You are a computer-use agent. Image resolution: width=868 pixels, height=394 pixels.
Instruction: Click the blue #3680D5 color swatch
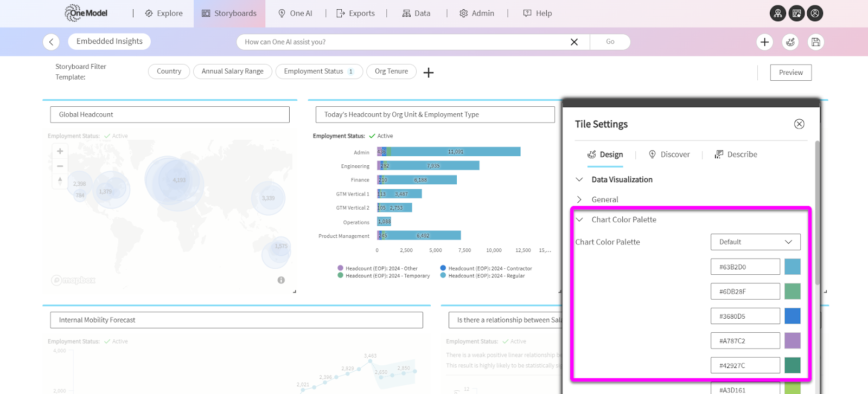[792, 316]
